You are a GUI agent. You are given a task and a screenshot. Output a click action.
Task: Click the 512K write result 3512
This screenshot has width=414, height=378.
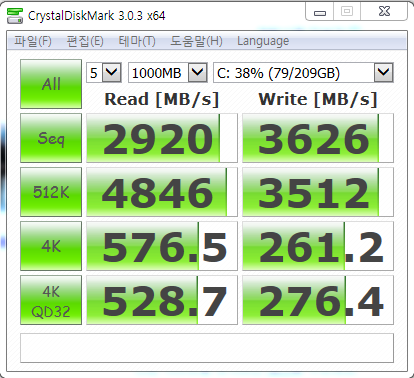click(318, 192)
